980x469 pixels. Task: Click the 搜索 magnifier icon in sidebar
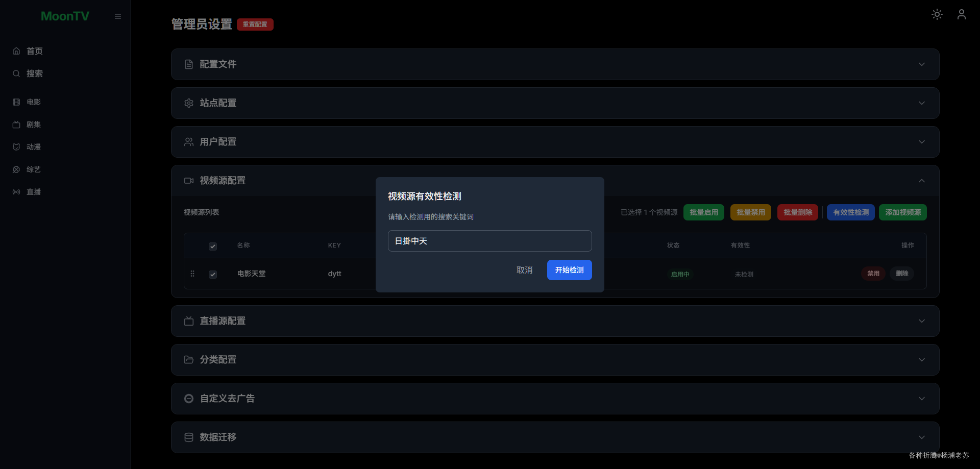coord(16,73)
